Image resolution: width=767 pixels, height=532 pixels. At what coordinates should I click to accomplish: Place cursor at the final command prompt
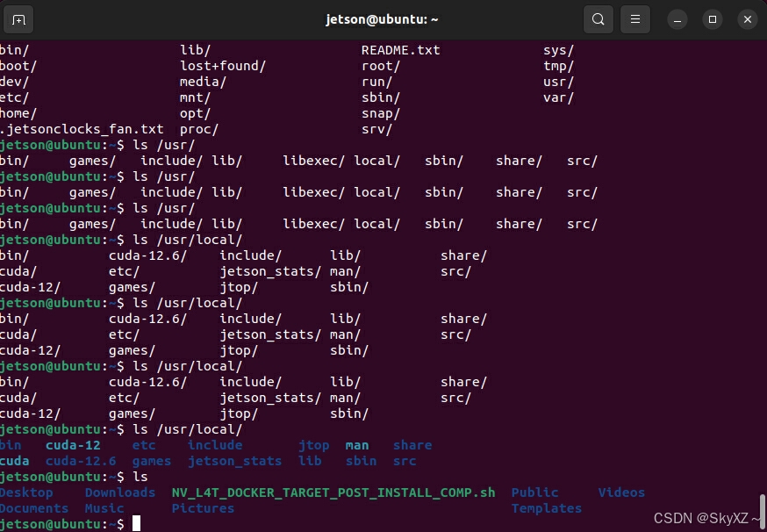[x=137, y=524]
